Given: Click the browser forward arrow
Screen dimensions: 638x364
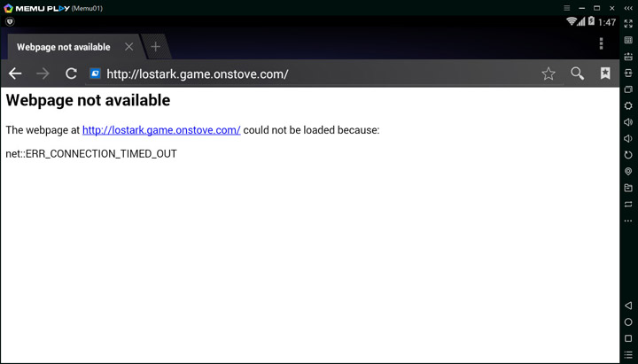Looking at the screenshot, I should [x=43, y=74].
